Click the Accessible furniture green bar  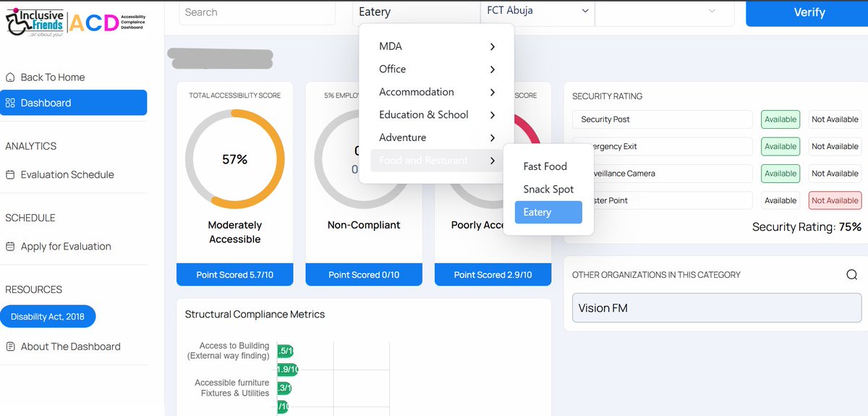coord(285,388)
